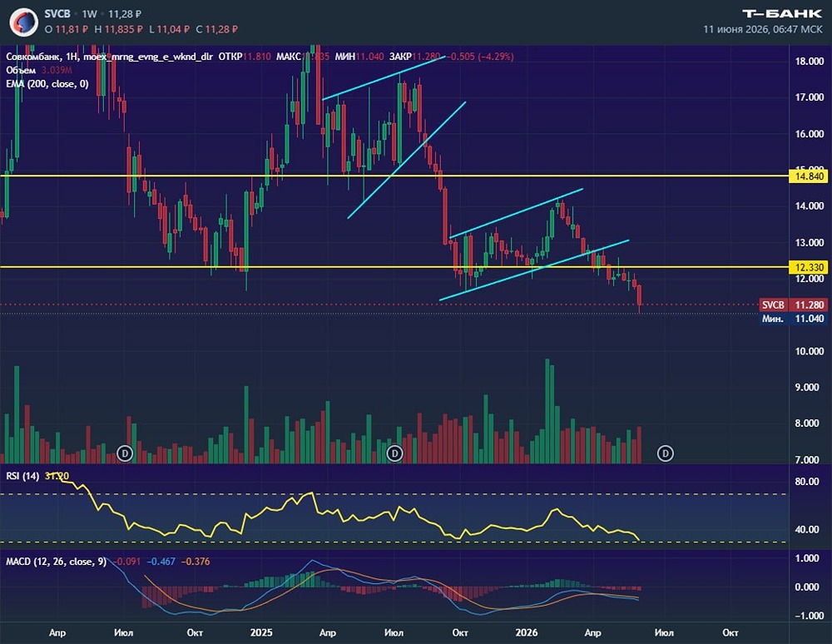Screen dimensions: 832x644
Task: Click the 1W timeframe label
Action: coord(89,14)
